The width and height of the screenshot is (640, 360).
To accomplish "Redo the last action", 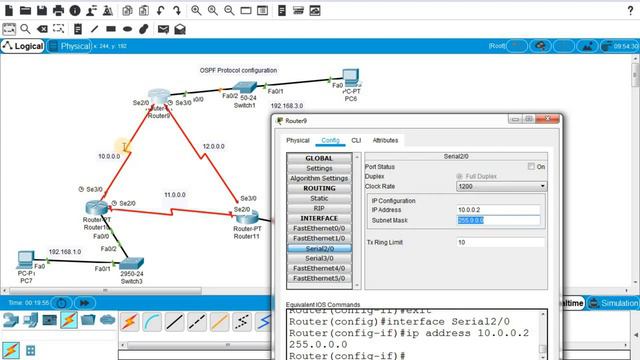I will 177,11.
